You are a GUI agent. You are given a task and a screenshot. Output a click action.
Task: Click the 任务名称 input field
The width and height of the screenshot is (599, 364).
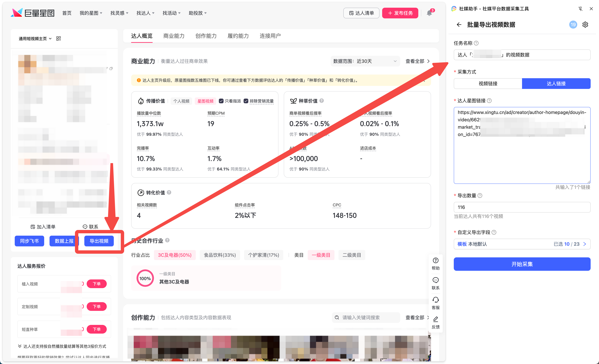(522, 55)
